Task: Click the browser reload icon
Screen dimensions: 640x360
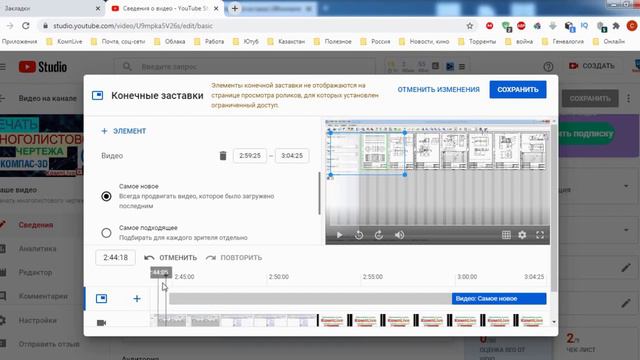Action: click(x=26, y=26)
